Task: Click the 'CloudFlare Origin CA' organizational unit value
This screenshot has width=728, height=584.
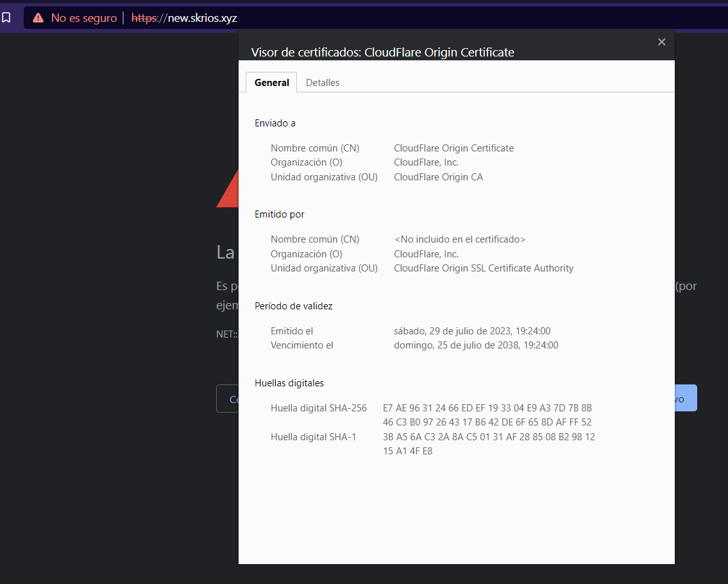Action: pos(438,177)
